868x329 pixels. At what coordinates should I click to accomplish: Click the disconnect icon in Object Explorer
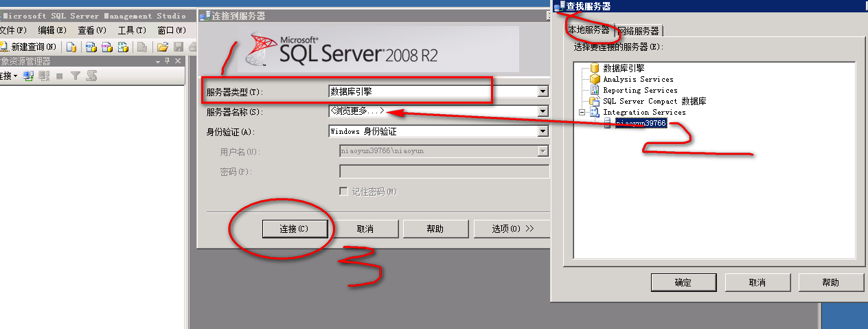coord(44,76)
